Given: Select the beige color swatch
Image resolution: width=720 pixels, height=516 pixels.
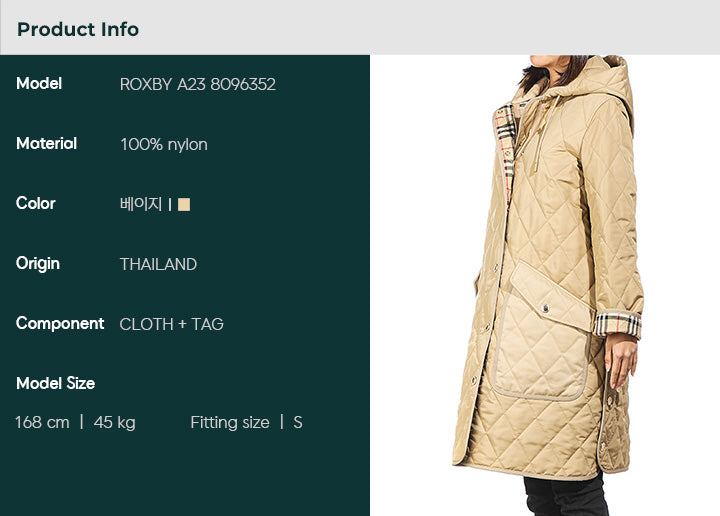Looking at the screenshot, I should [184, 204].
